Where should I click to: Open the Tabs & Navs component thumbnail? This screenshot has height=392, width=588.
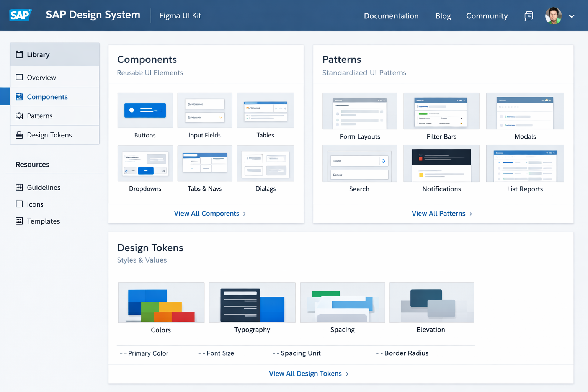(x=205, y=163)
